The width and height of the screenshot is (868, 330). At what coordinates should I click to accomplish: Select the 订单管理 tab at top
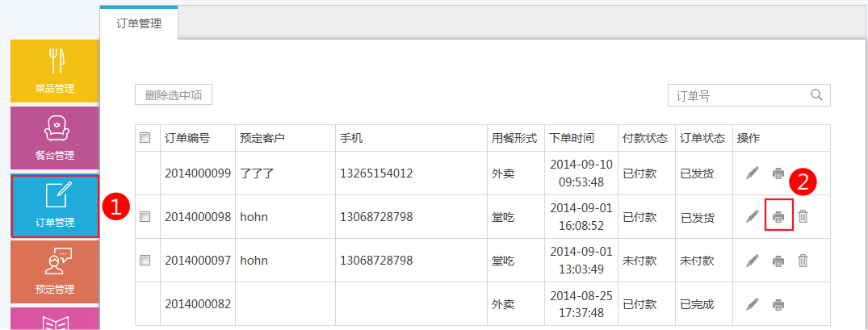pos(139,23)
